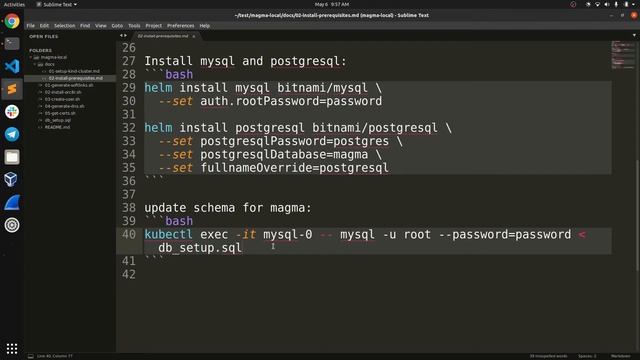Open the Help menu
The image size is (640, 360).
click(x=204, y=26)
